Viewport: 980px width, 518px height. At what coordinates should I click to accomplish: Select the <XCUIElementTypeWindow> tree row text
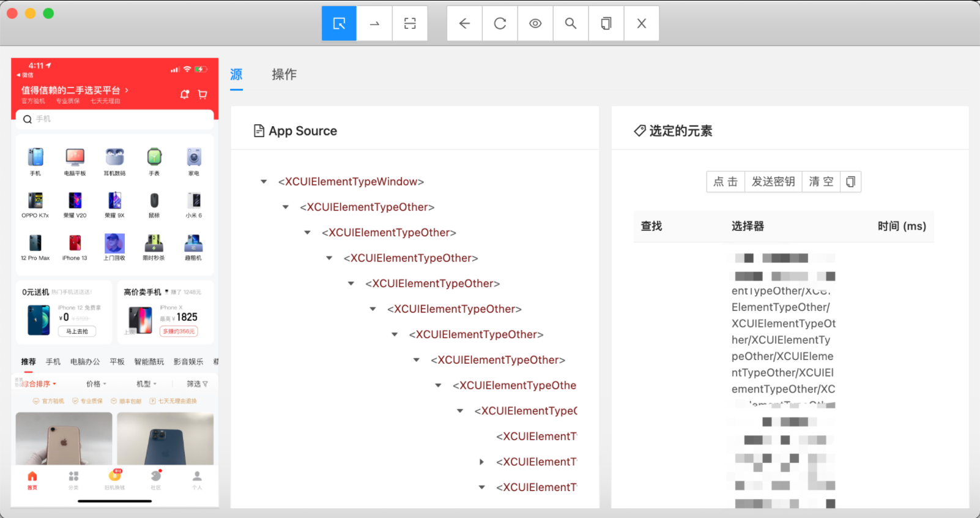[x=351, y=182]
